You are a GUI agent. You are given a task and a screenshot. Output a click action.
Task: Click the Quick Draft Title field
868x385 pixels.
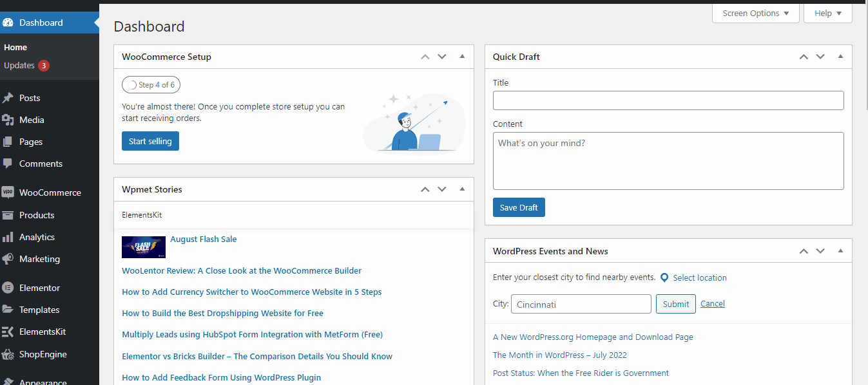coord(668,100)
